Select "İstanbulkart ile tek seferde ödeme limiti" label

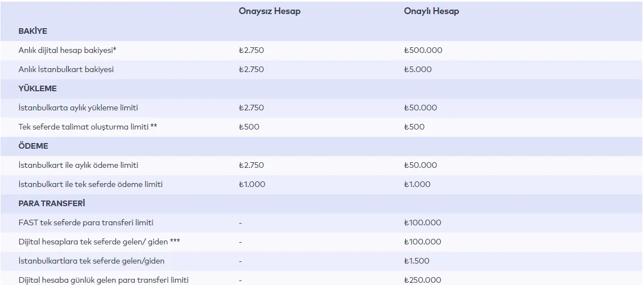[91, 184]
